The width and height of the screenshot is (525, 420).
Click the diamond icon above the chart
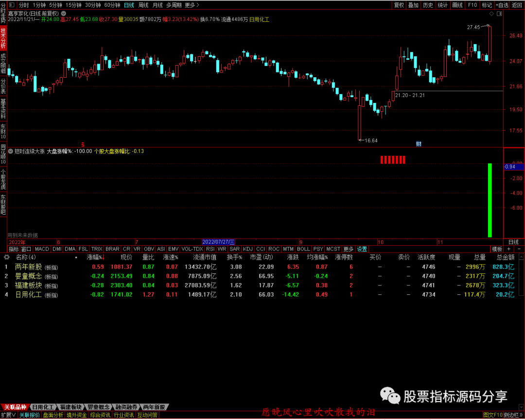point(491,14)
